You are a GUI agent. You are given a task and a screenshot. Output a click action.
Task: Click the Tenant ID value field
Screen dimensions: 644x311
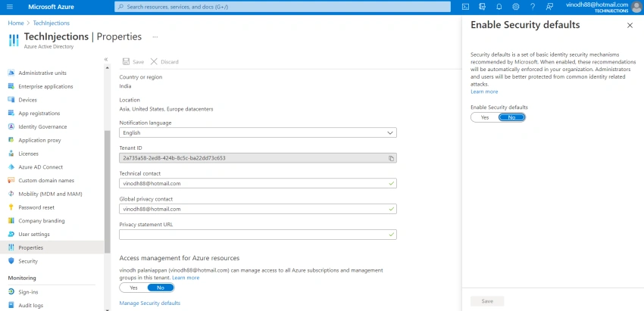(x=258, y=158)
